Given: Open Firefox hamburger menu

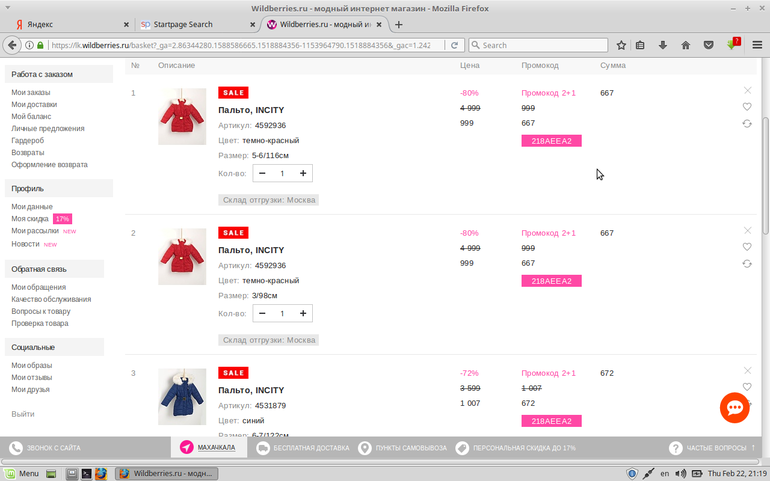Looking at the screenshot, I should (x=757, y=45).
